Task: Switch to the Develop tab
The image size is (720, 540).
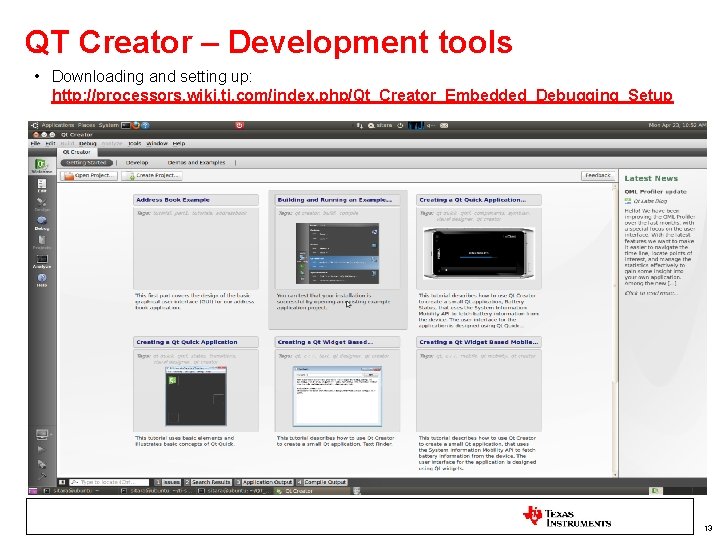Action: click(x=137, y=163)
